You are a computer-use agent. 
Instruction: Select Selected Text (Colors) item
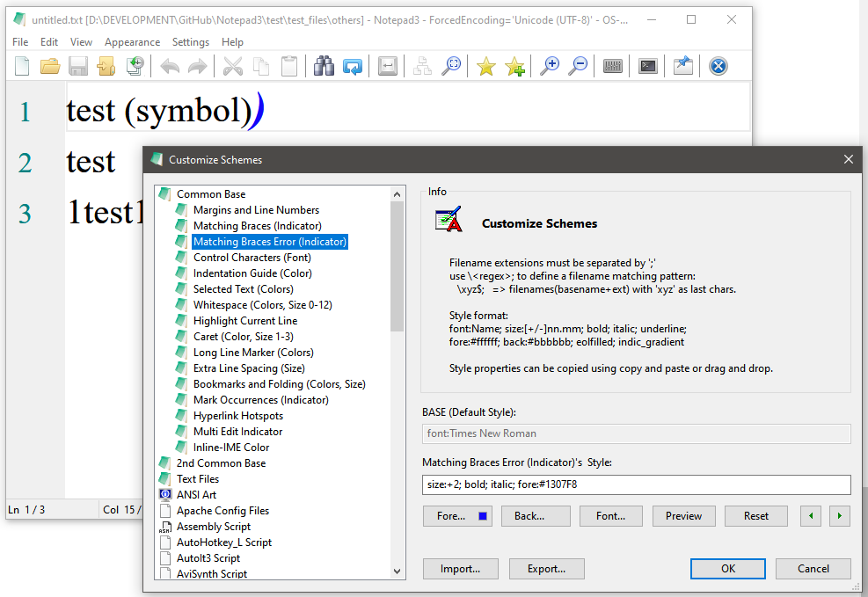(243, 289)
